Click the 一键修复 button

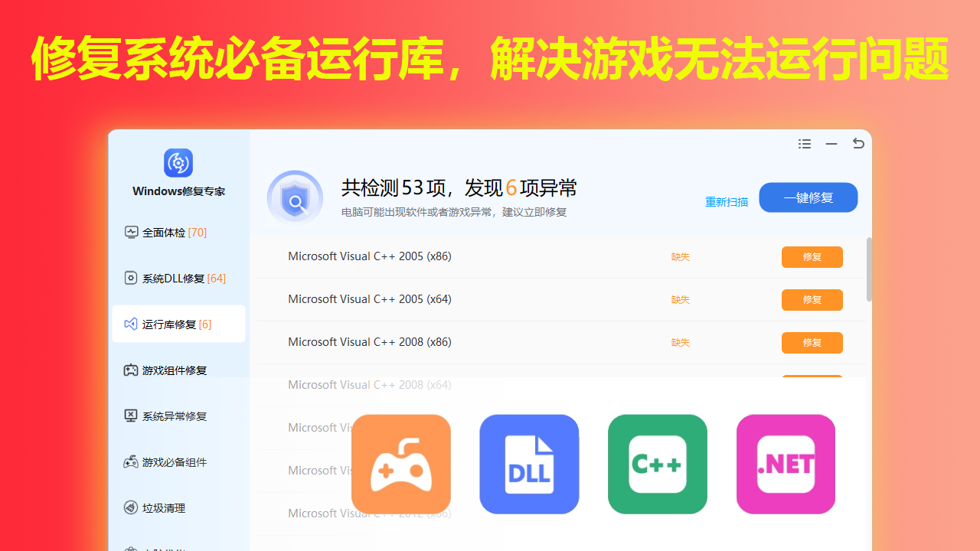point(808,197)
